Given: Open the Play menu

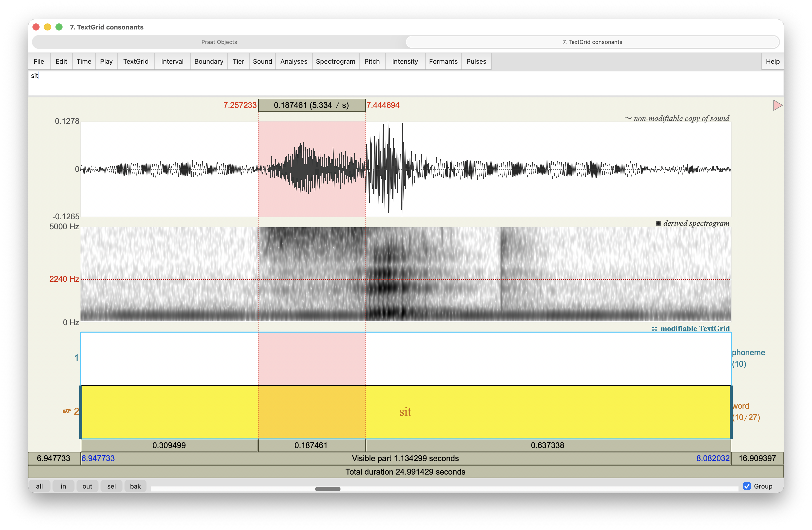Looking at the screenshot, I should tap(106, 61).
